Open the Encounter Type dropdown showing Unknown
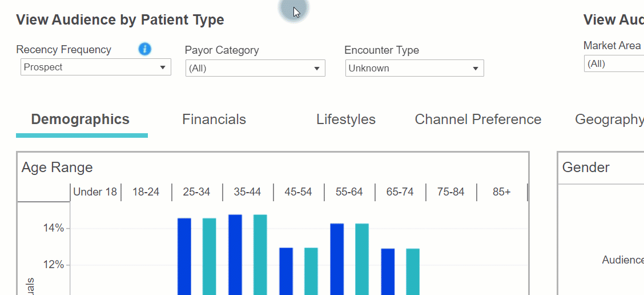This screenshot has width=644, height=295. click(414, 69)
